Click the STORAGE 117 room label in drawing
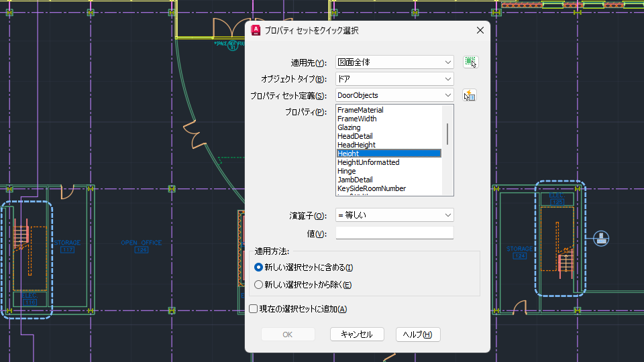This screenshot has height=362, width=644. pos(67,246)
